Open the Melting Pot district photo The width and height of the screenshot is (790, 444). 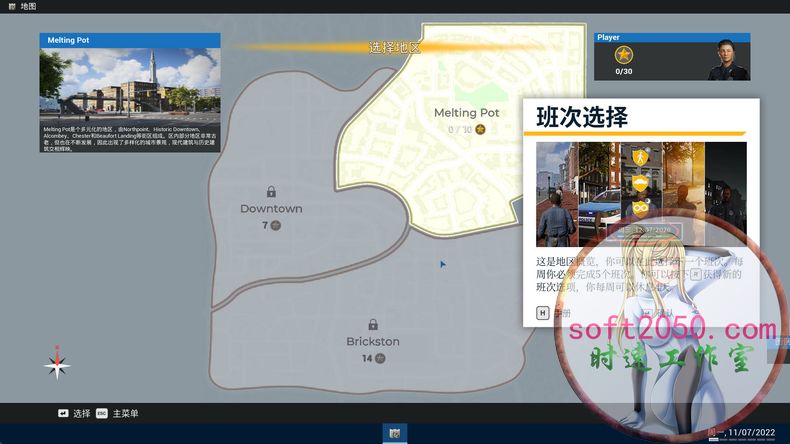point(129,85)
